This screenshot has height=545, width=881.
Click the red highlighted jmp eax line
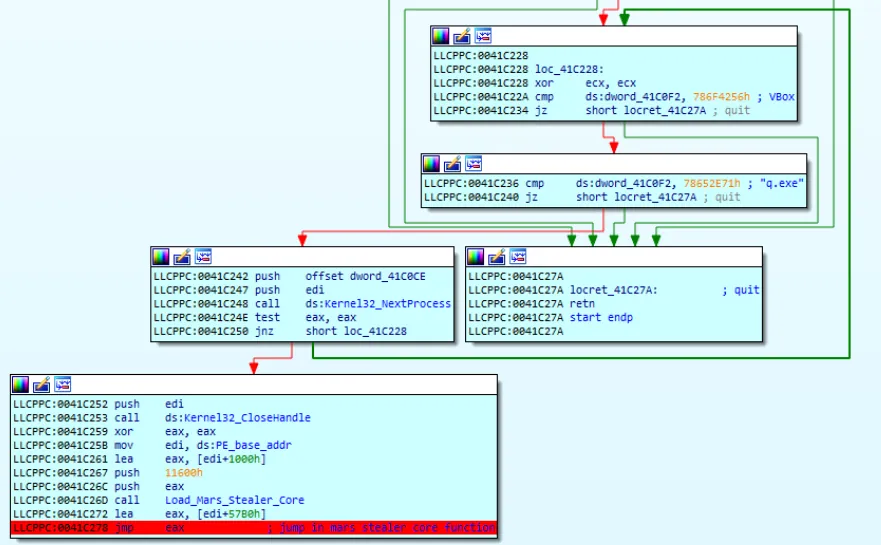(x=253, y=528)
